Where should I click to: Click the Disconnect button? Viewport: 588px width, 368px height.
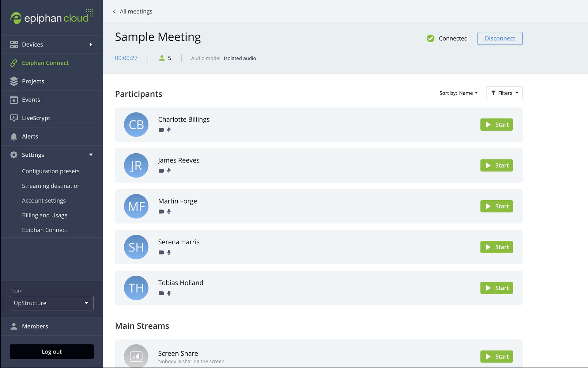500,38
